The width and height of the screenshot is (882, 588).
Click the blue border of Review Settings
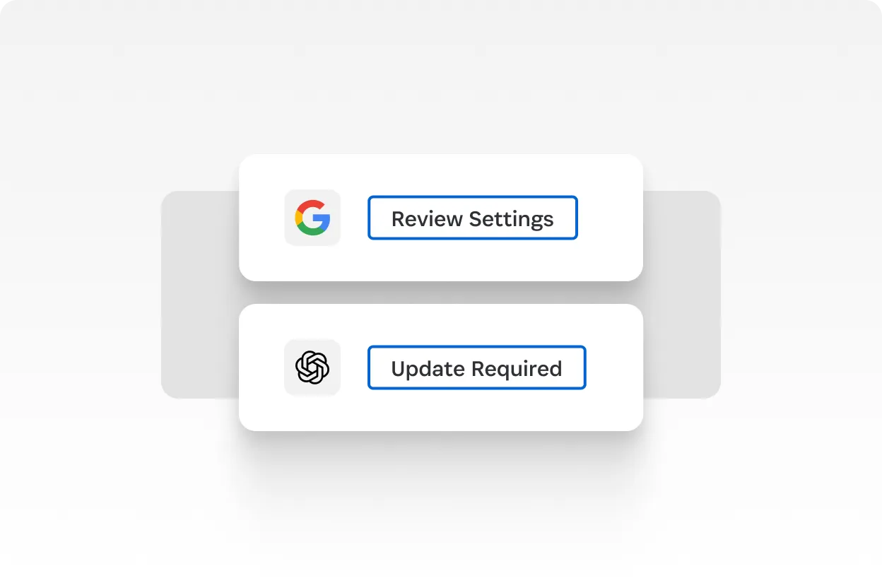click(x=473, y=196)
